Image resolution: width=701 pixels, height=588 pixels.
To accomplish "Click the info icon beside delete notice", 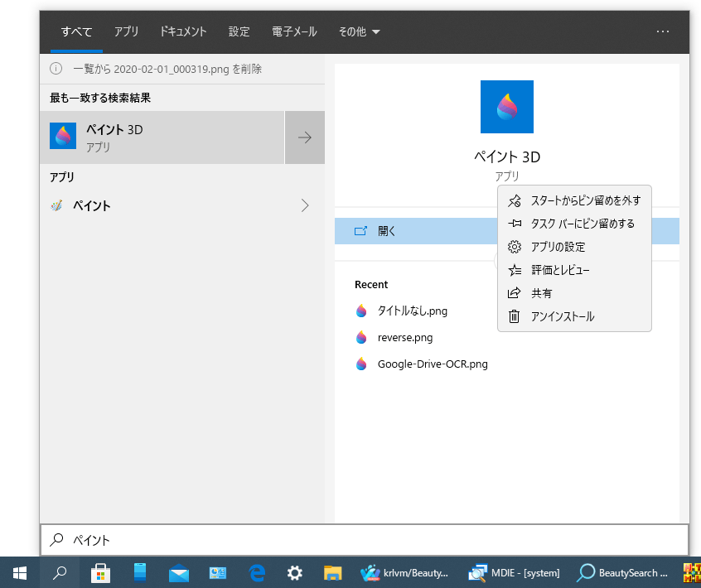I will coord(56,69).
